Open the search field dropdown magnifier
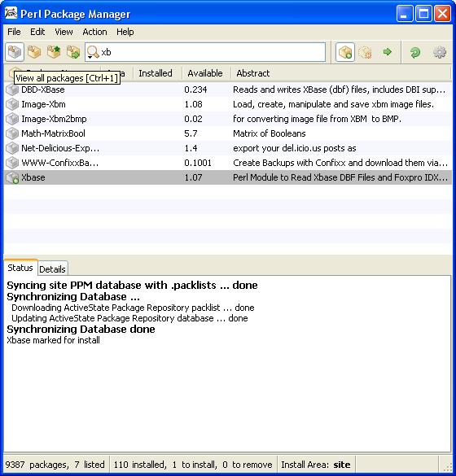456x476 pixels. coord(93,52)
